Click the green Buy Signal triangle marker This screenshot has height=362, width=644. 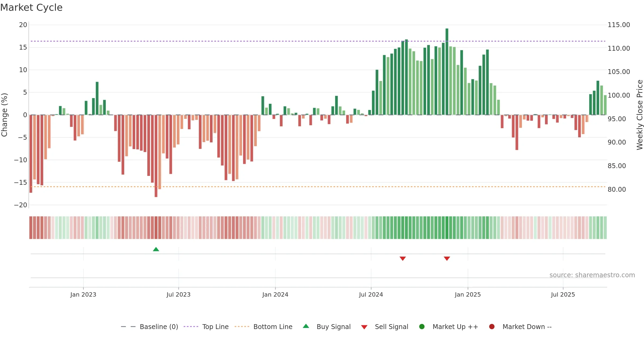pyautogui.click(x=156, y=249)
